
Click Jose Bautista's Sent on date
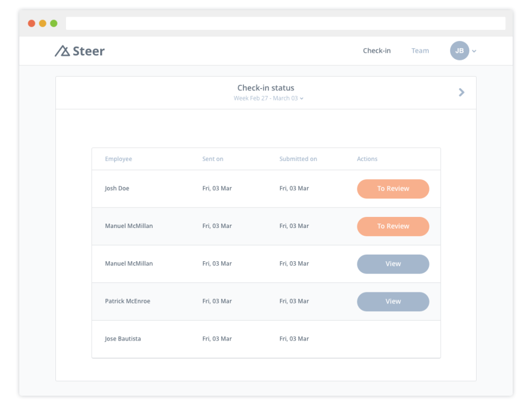217,338
